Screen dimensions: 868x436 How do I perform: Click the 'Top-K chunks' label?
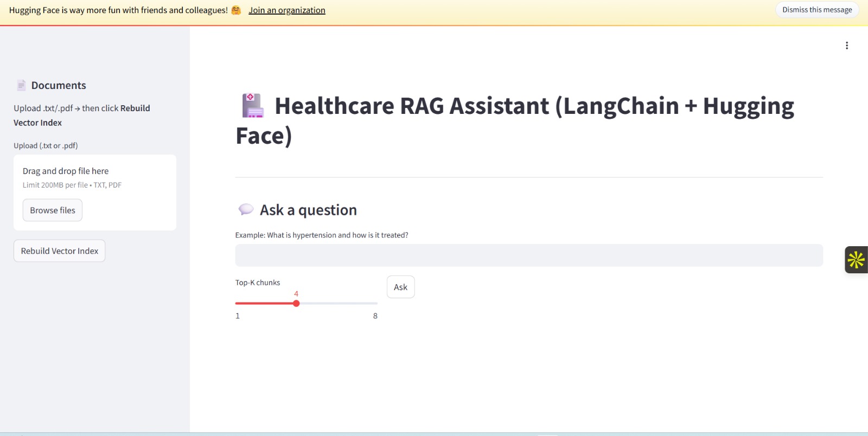click(x=258, y=283)
